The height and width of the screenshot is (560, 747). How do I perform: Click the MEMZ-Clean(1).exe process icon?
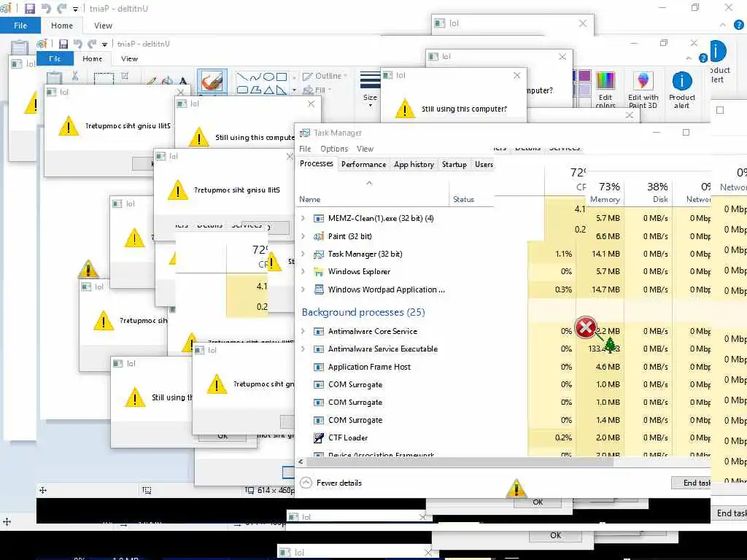pos(319,219)
